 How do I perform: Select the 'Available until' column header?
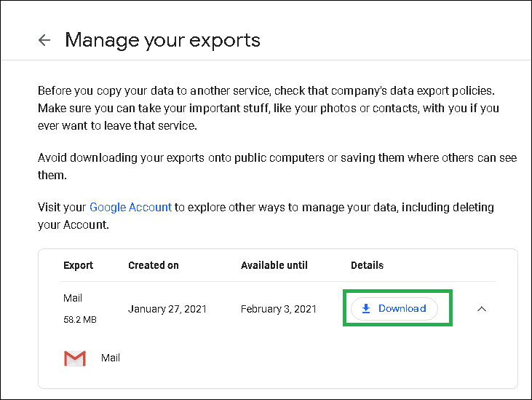click(x=274, y=265)
